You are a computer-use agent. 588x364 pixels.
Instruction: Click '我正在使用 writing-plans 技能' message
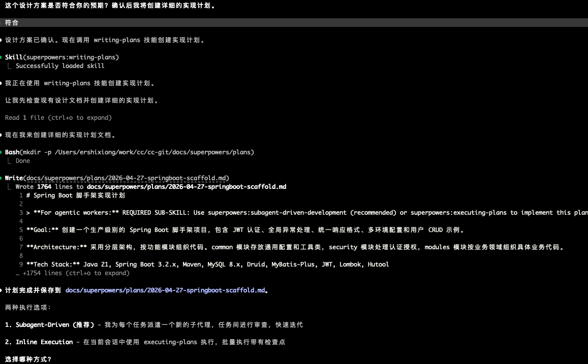coord(80,83)
